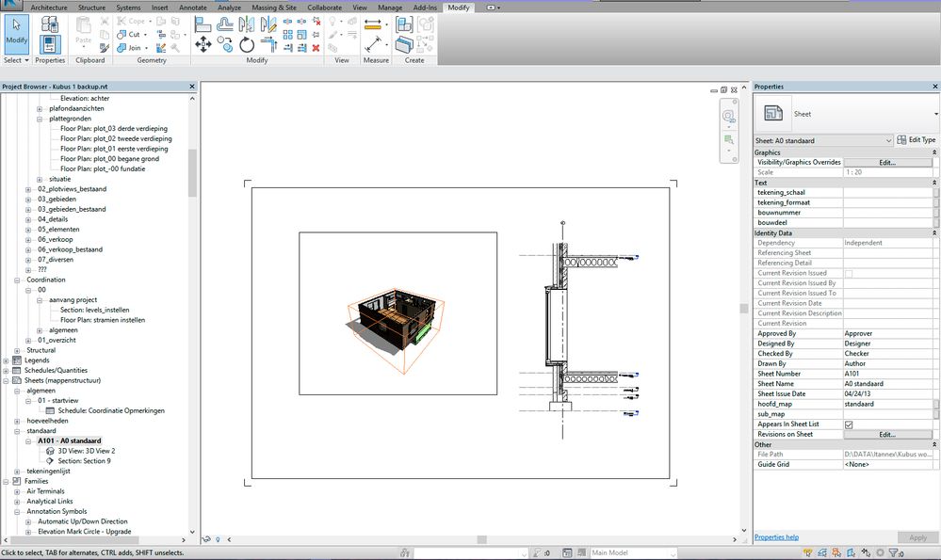
Task: Activate the Copy elements tool
Action: (x=226, y=44)
